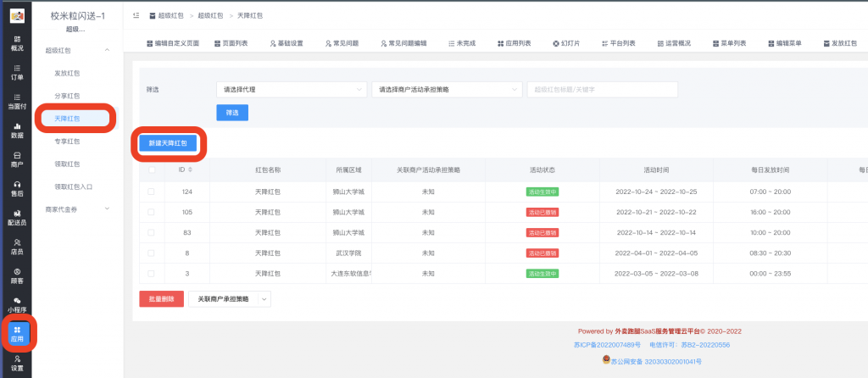Open the 当面付 sidebar icon
The image size is (868, 378).
[17, 102]
